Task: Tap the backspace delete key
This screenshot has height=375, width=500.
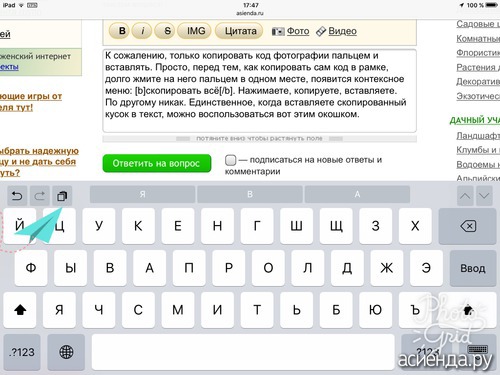Action: pos(468,226)
